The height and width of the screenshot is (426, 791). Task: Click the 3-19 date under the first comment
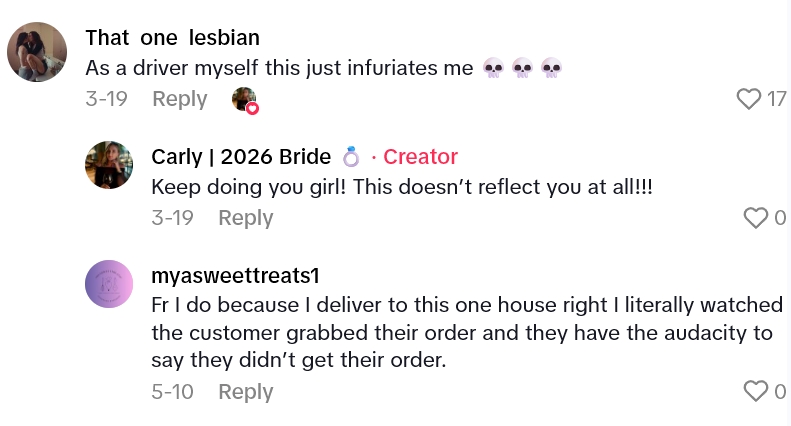tap(106, 99)
